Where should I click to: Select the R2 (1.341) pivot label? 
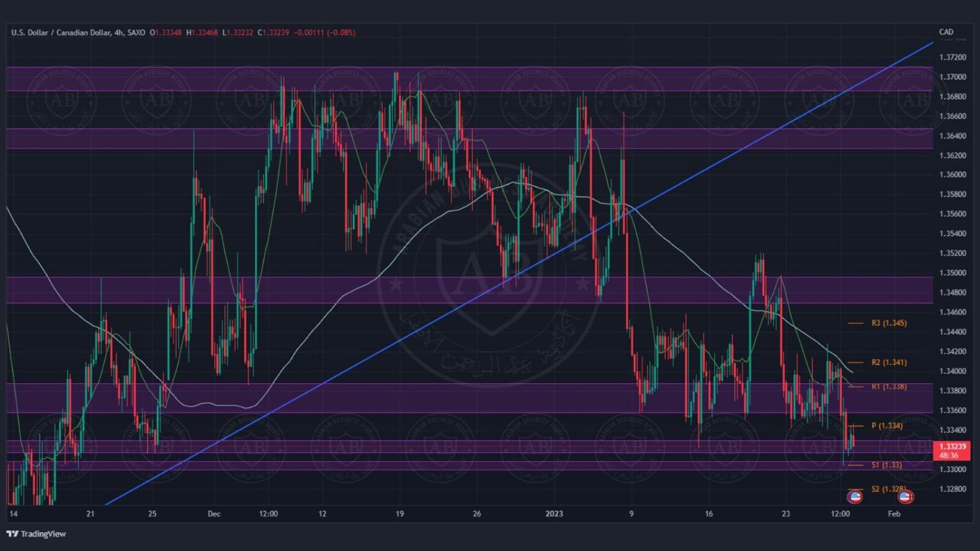point(889,362)
